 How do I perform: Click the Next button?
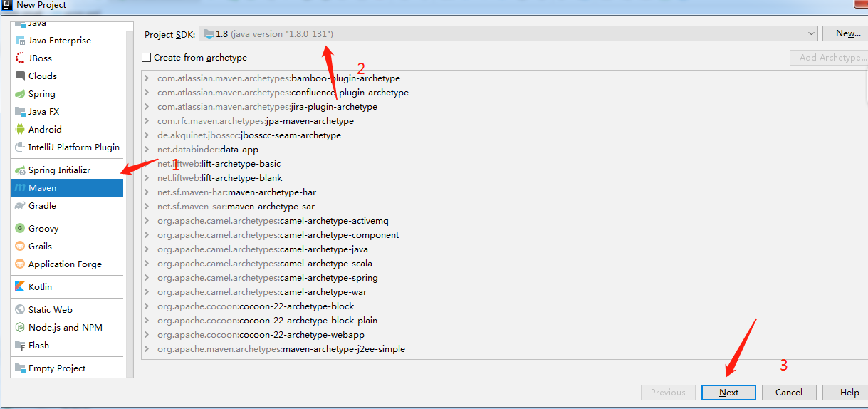(x=728, y=393)
